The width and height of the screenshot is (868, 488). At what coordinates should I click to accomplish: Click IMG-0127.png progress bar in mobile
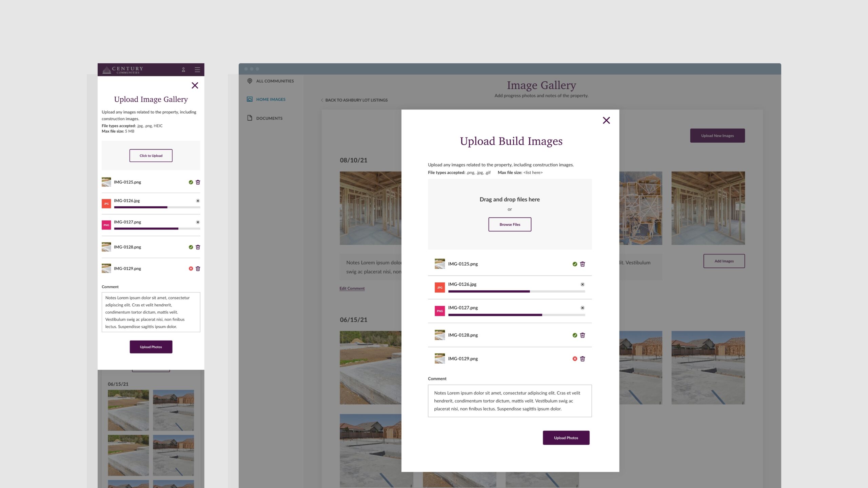click(157, 229)
